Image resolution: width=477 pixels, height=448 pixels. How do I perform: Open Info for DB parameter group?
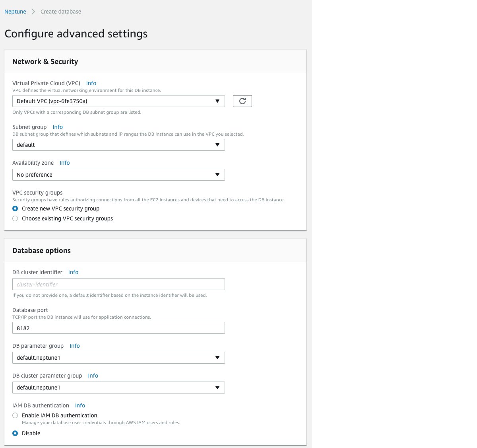tap(74, 345)
